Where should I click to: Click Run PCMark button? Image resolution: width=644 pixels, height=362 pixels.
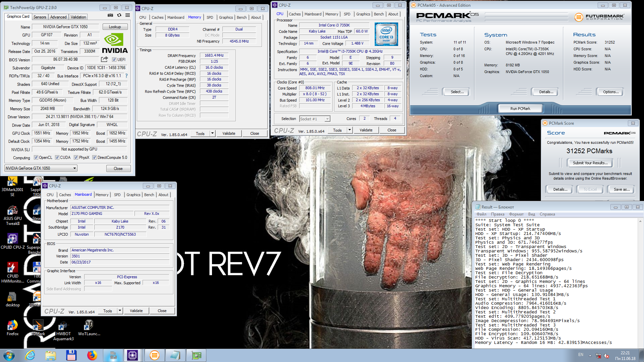point(520,109)
